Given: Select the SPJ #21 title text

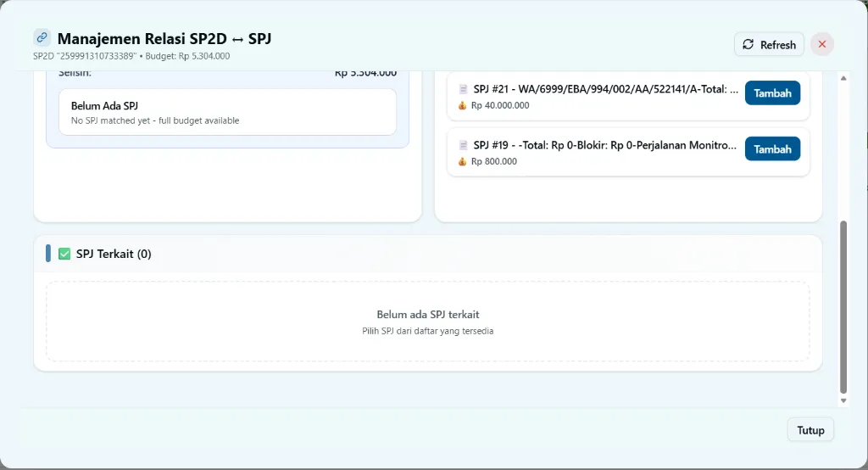Looking at the screenshot, I should point(605,89).
